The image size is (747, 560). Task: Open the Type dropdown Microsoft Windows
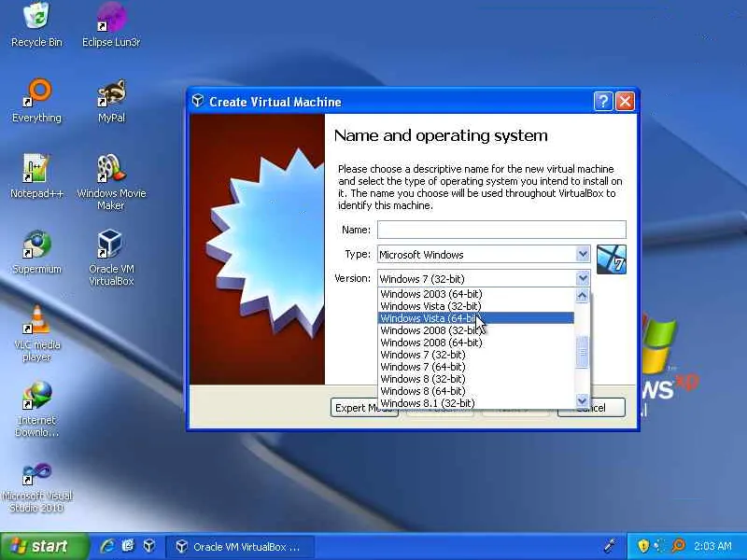(x=484, y=254)
